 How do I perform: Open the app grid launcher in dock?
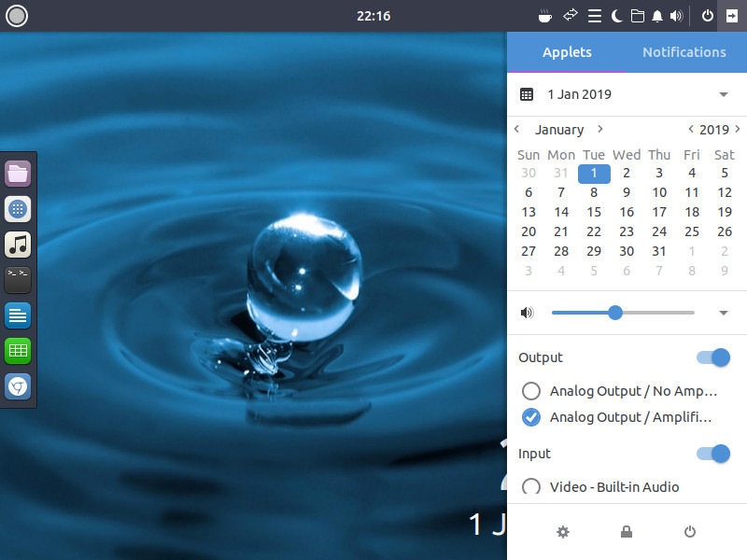click(x=18, y=209)
